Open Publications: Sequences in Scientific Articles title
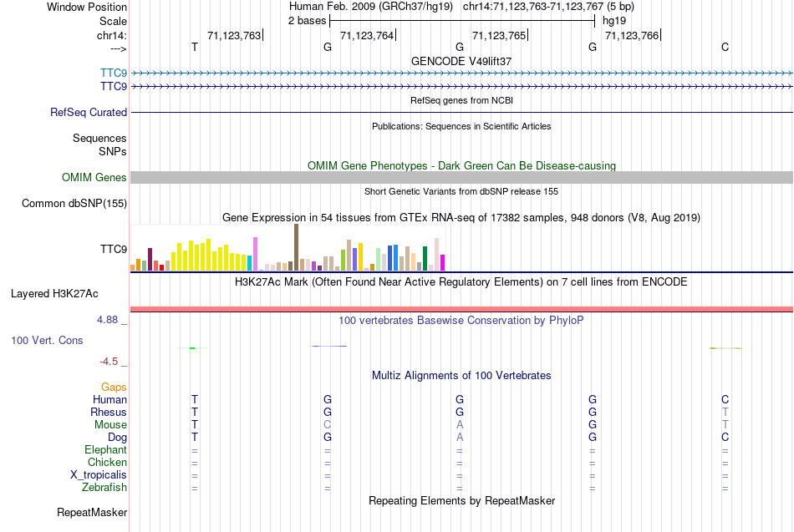Image resolution: width=794 pixels, height=532 pixels. pyautogui.click(x=461, y=126)
